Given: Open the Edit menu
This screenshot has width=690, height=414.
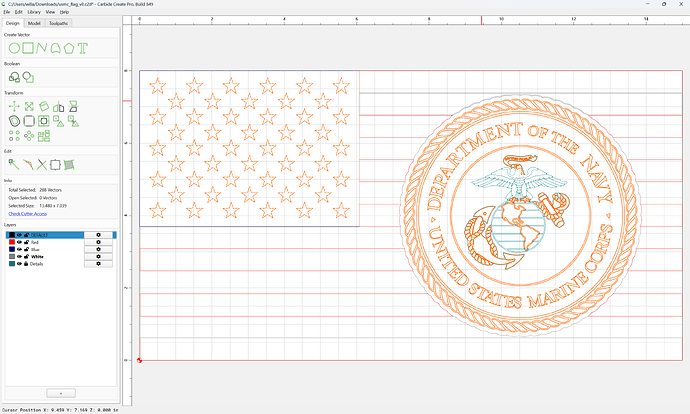Looking at the screenshot, I should click(x=18, y=12).
